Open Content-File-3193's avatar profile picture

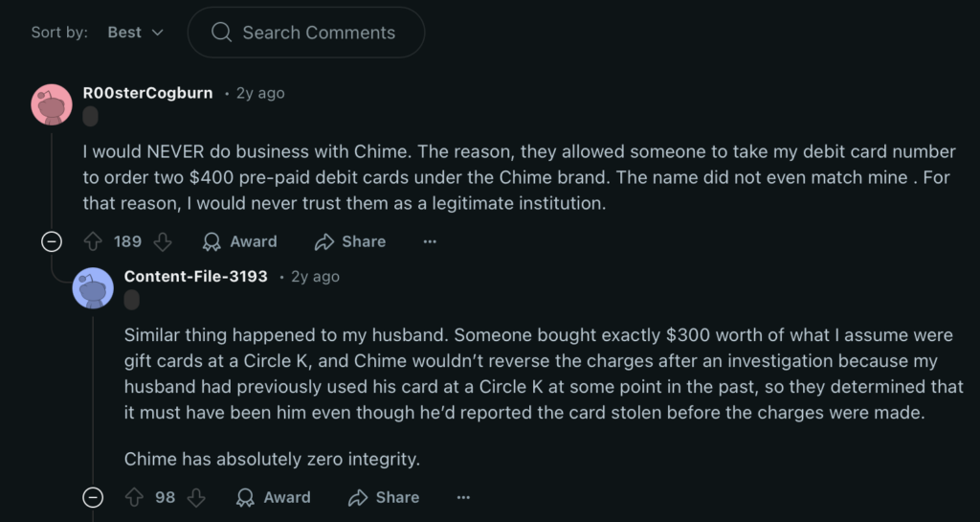(93, 287)
